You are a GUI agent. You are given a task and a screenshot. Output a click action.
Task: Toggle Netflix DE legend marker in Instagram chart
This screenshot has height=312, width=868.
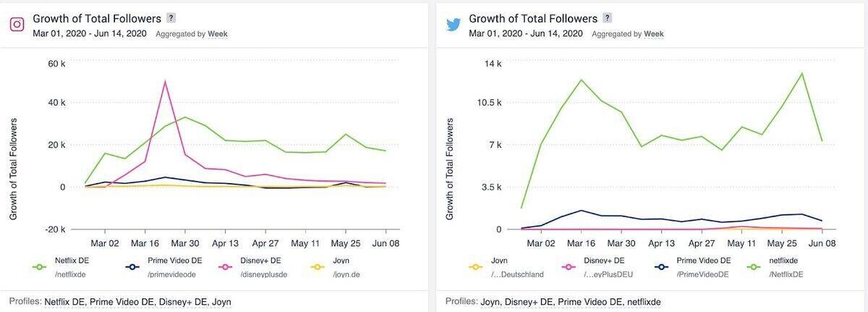(41, 266)
